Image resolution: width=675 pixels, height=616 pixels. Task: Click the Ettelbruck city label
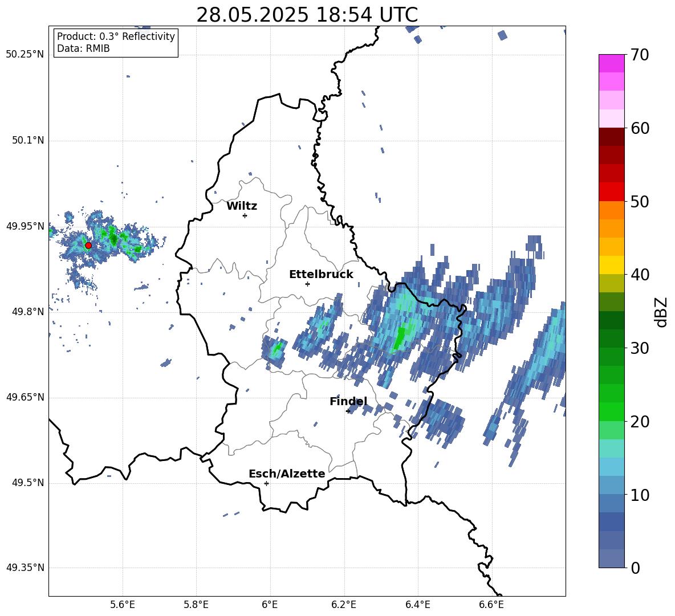[x=321, y=275]
